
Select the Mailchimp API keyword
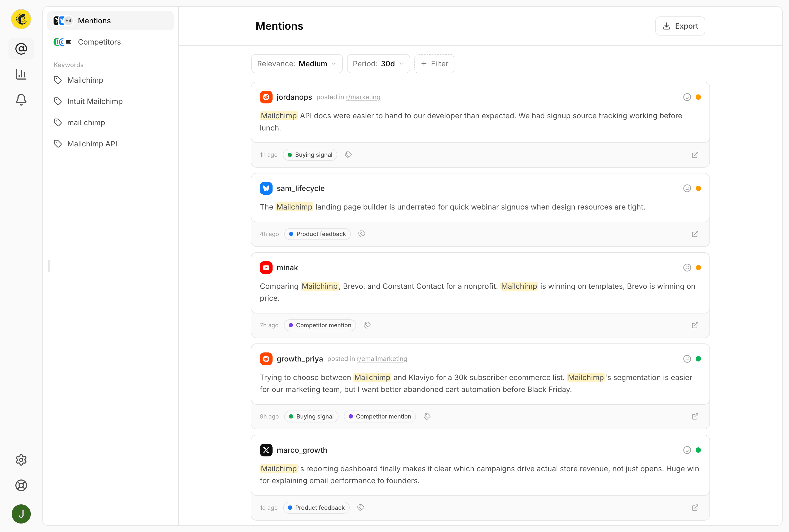[x=111, y=144]
